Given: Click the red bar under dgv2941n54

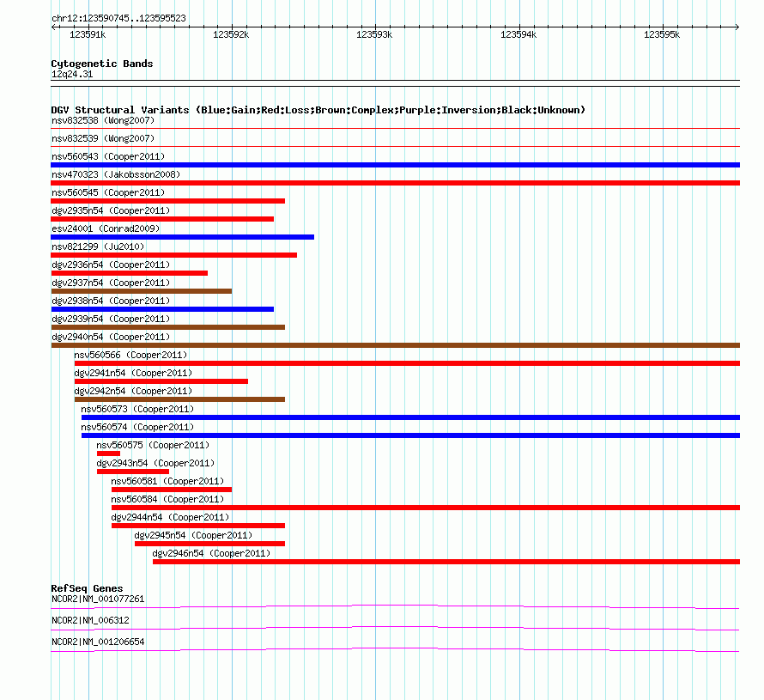Looking at the screenshot, I should [x=161, y=381].
